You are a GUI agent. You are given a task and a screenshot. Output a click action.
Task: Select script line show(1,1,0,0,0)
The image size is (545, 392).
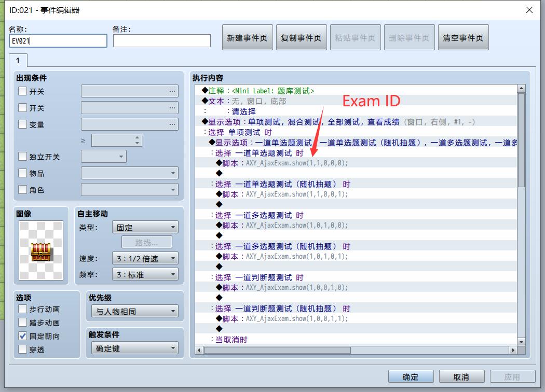[356, 163]
